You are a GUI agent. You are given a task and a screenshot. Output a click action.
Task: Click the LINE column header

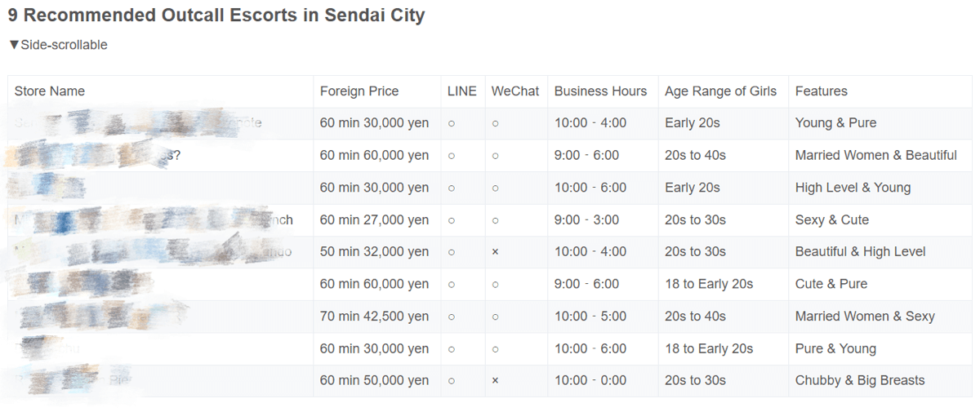pyautogui.click(x=461, y=91)
